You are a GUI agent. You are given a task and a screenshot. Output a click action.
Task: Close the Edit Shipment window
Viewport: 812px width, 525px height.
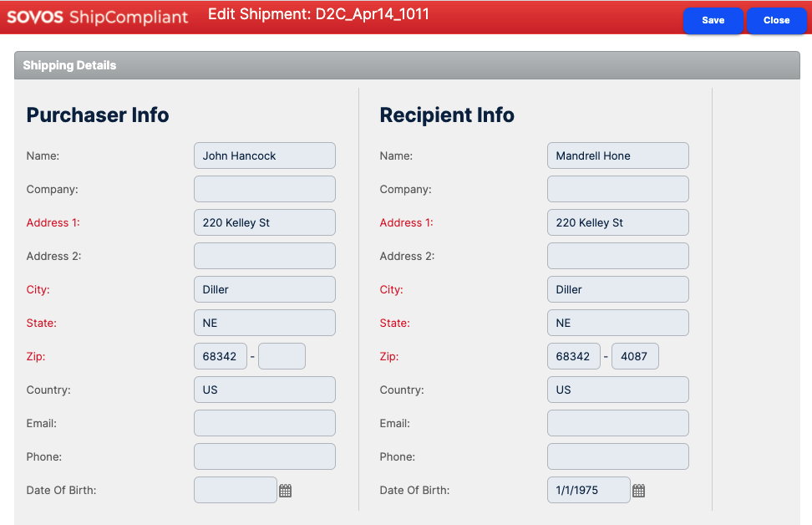[776, 21]
